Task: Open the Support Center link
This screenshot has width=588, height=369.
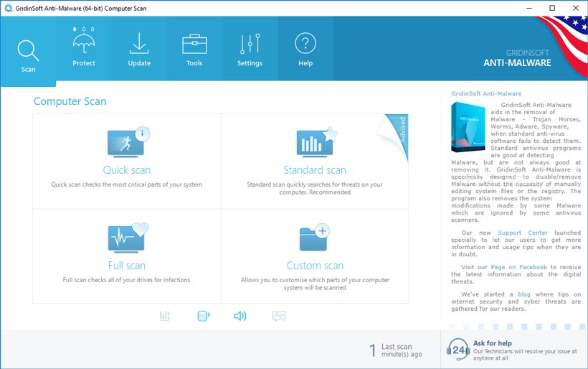Action: [x=523, y=233]
